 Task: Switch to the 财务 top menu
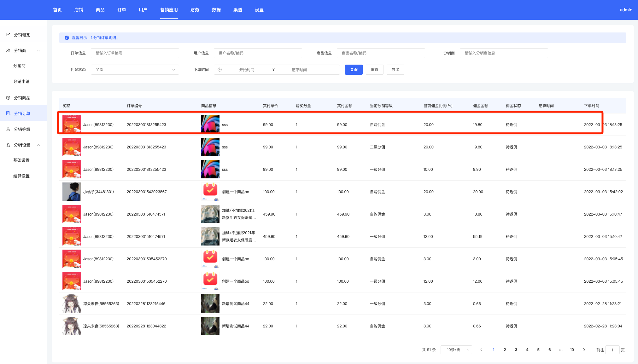pyautogui.click(x=195, y=10)
